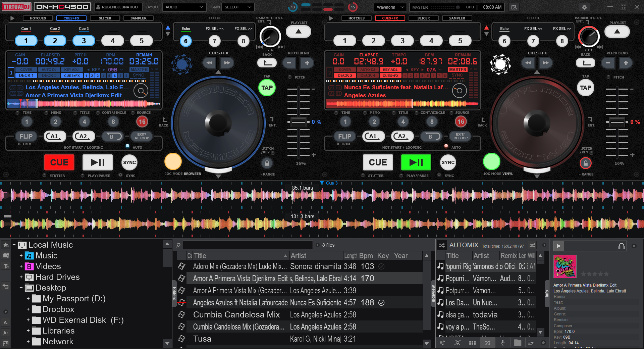Open the settings gear icon
The height and width of the screenshot is (349, 644).
[x=584, y=7]
